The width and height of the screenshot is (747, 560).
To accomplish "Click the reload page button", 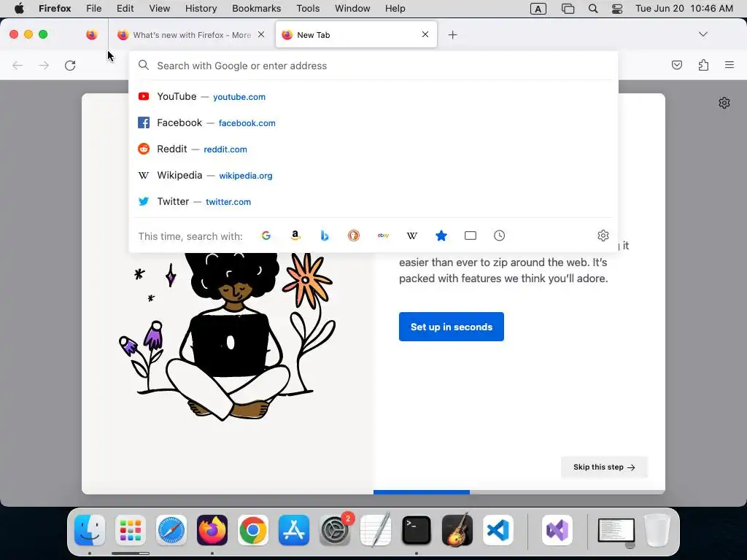I will pos(70,65).
